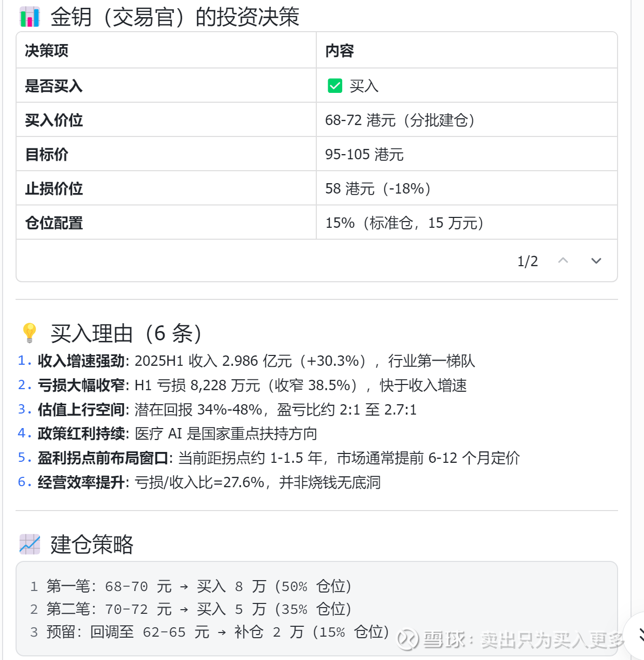
Task: Click the 预留 回调至 62-65 元 code line
Action: [209, 632]
